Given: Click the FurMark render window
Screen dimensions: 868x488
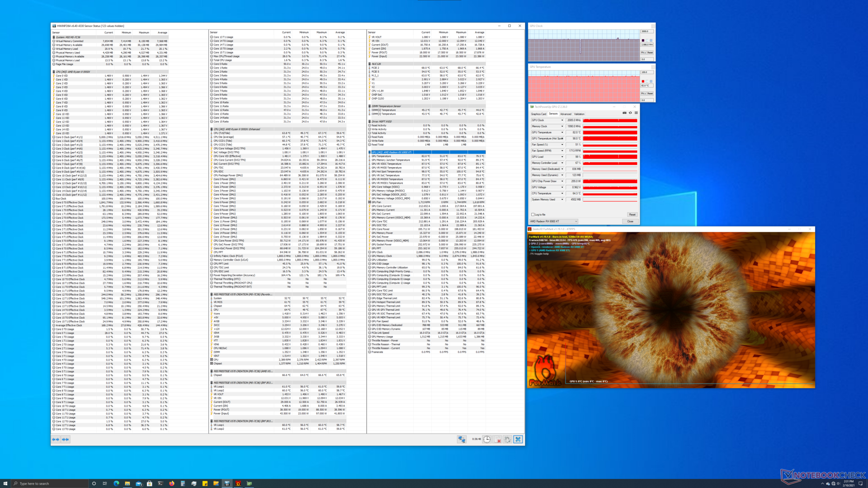Looking at the screenshot, I should pos(671,310).
